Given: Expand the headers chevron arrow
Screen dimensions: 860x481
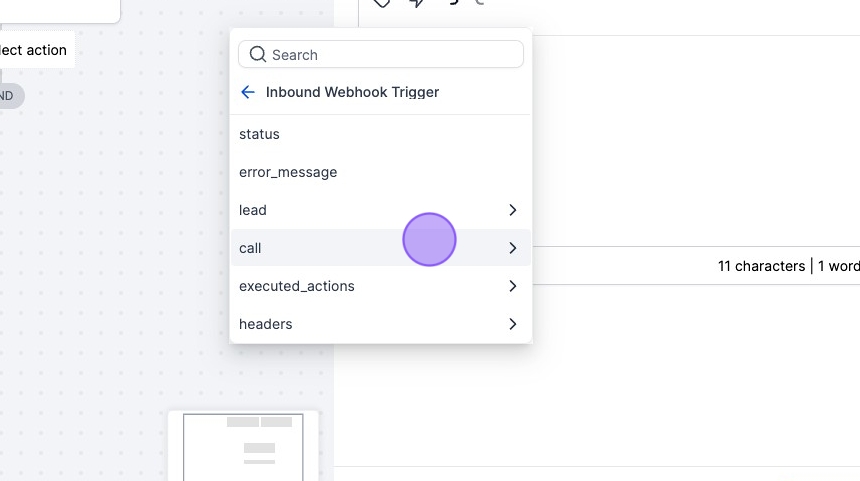Looking at the screenshot, I should [512, 324].
